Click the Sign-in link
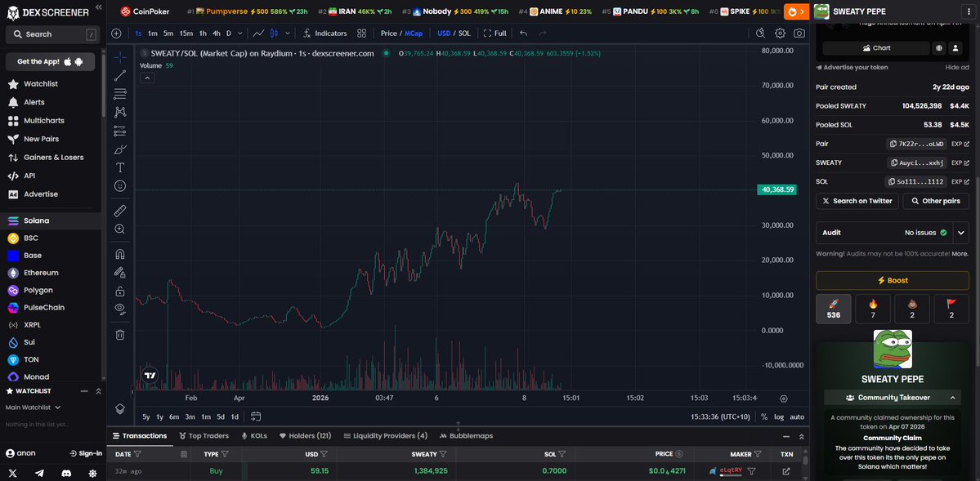This screenshot has height=481, width=980. coord(87,453)
